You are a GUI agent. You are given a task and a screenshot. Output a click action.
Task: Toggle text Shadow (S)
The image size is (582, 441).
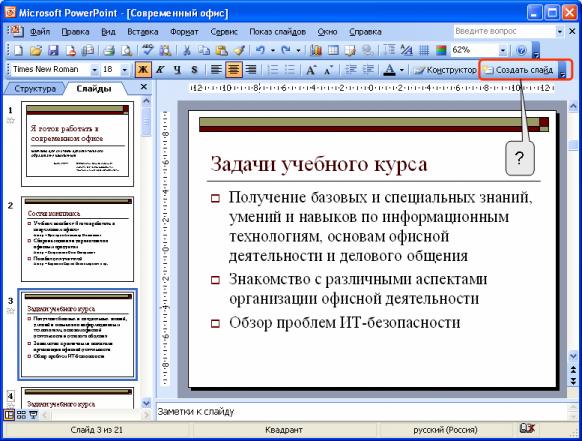tap(194, 70)
